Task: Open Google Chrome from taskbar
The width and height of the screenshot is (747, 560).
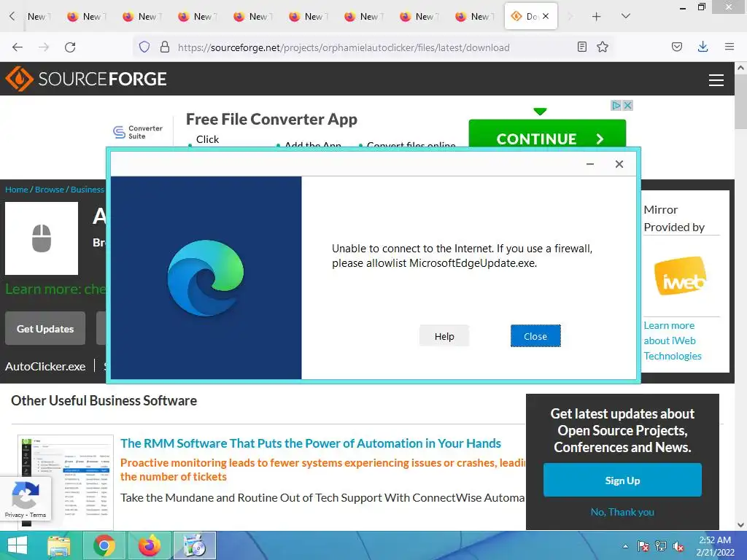Action: (x=104, y=545)
